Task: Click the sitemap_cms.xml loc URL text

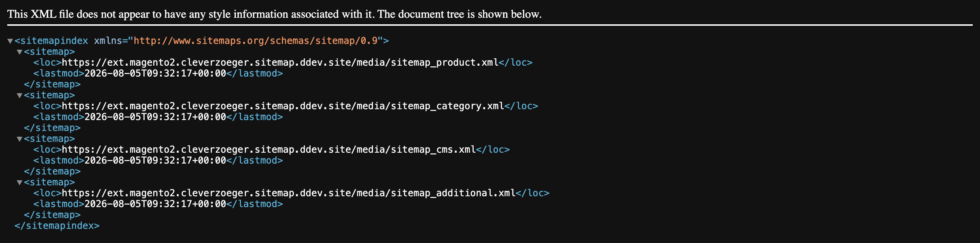Action: (269, 149)
